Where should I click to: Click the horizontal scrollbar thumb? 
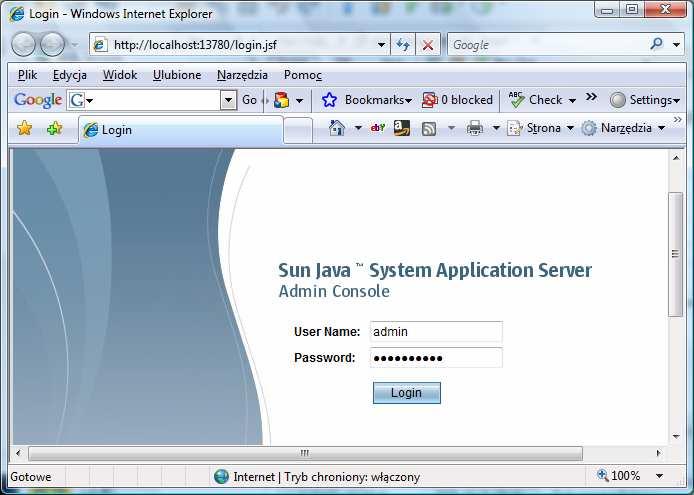pos(305,453)
